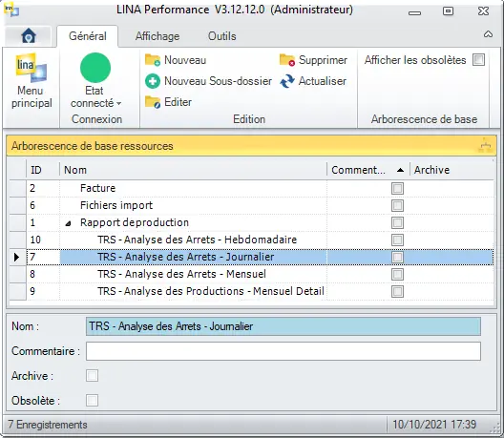Click the Actualiser button label
This screenshot has height=438, width=504.
[x=323, y=81]
